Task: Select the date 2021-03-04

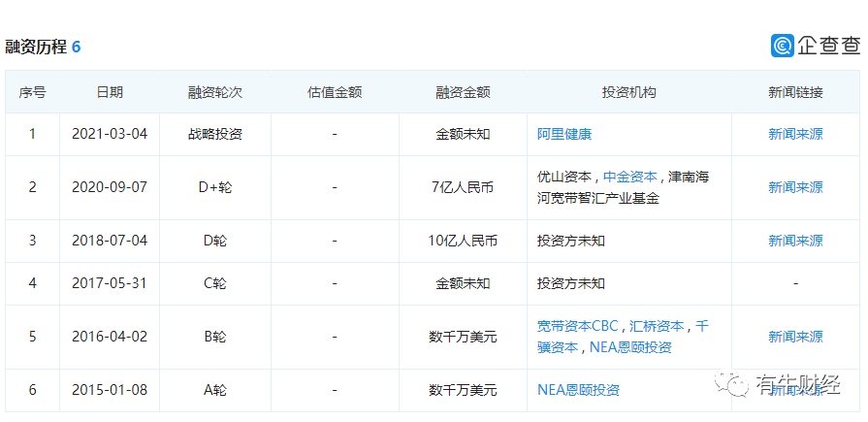Action: click(110, 134)
